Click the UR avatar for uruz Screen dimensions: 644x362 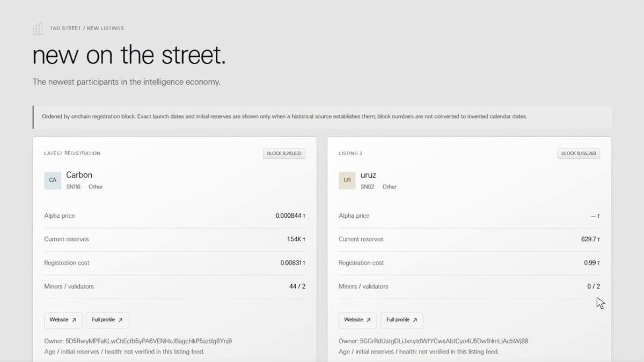(x=347, y=180)
